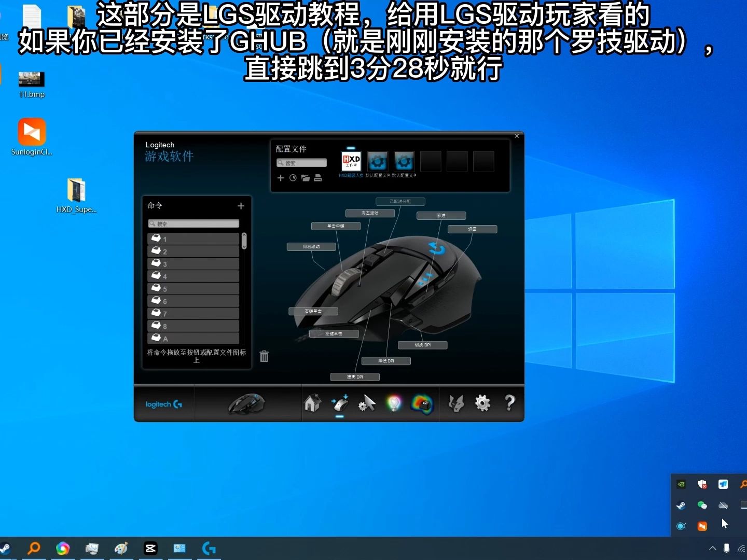Viewport: 747px width, 560px height.
Task: Click the microphone icon in taskbar tray
Action: coord(727,549)
